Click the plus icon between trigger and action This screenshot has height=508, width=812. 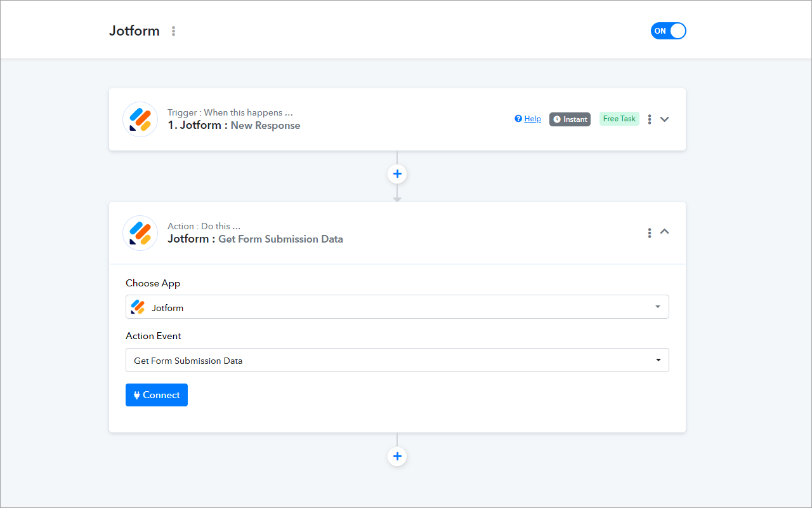pos(397,173)
